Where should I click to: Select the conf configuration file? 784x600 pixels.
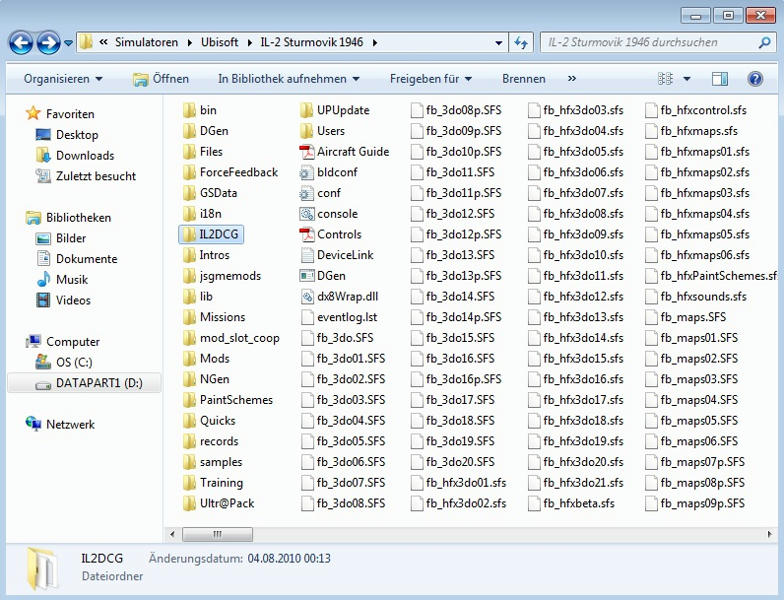320,193
